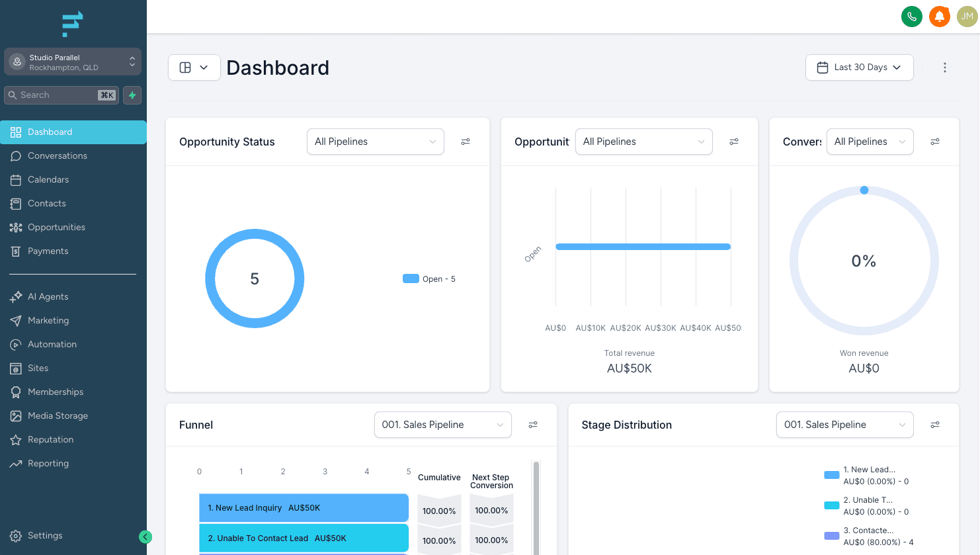The width and height of the screenshot is (980, 555).
Task: Click the lightning icon beside the search bar
Action: (132, 95)
